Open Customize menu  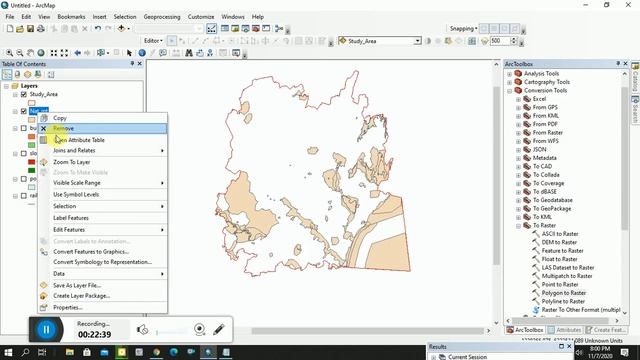point(201,17)
